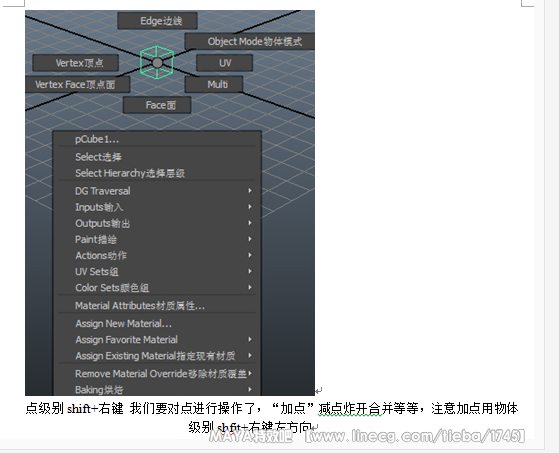
Task: Choose Face in the marking menu
Action: [x=157, y=105]
